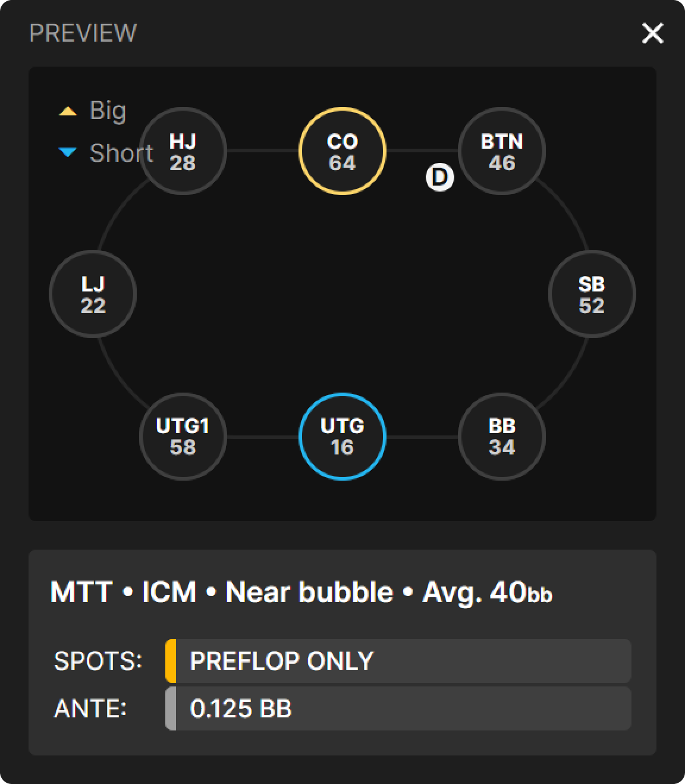Click the BTN seat showing 46
The height and width of the screenshot is (784, 685).
click(501, 151)
